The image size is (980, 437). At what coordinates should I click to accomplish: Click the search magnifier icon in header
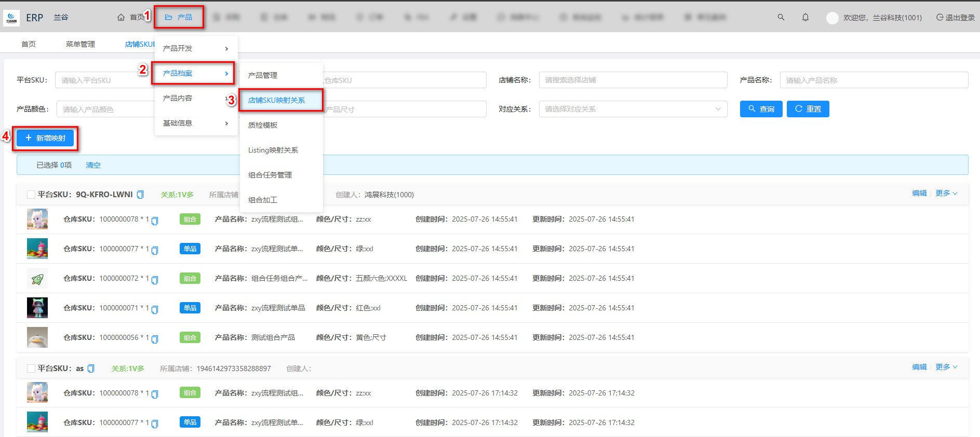(x=781, y=17)
